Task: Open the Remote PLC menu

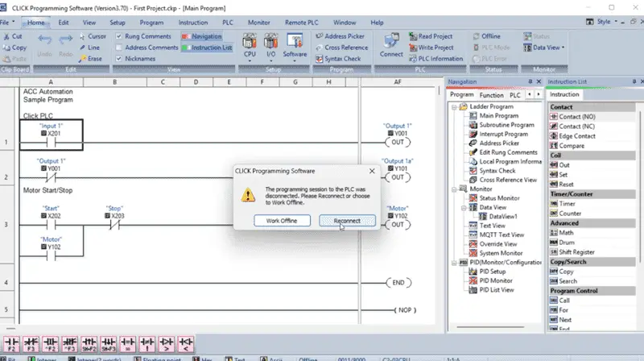Action: coord(301,23)
